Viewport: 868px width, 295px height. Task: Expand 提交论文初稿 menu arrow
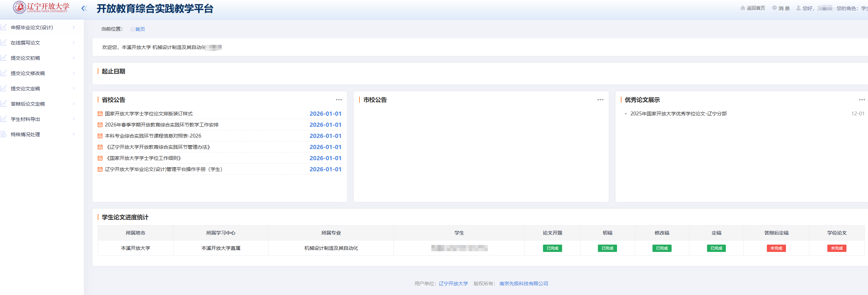pyautogui.click(x=74, y=58)
